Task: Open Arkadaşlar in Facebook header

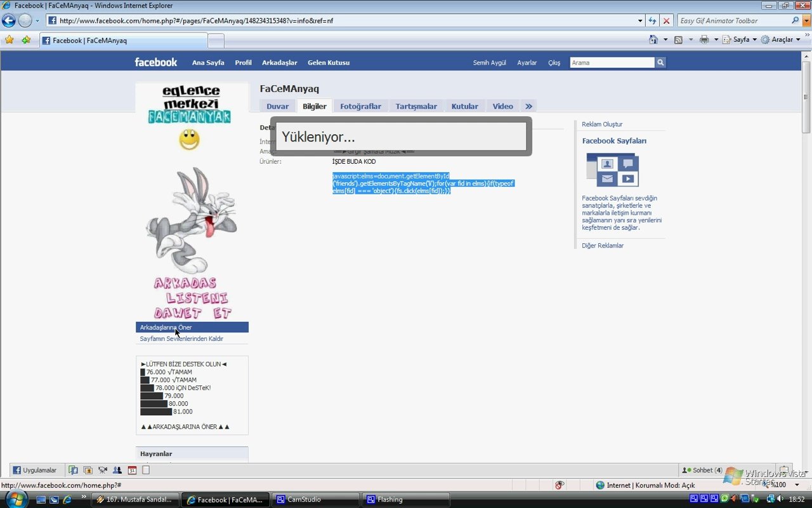Action: [x=280, y=62]
